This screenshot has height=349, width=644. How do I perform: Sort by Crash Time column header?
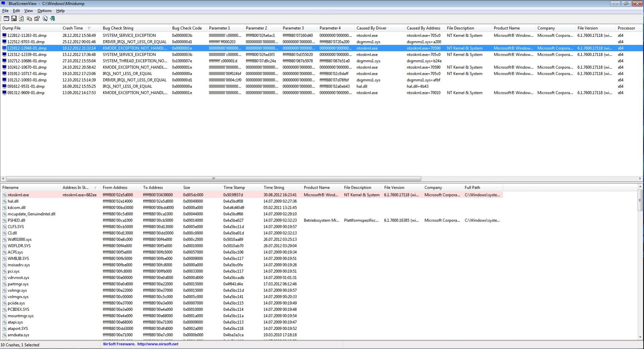(x=80, y=28)
